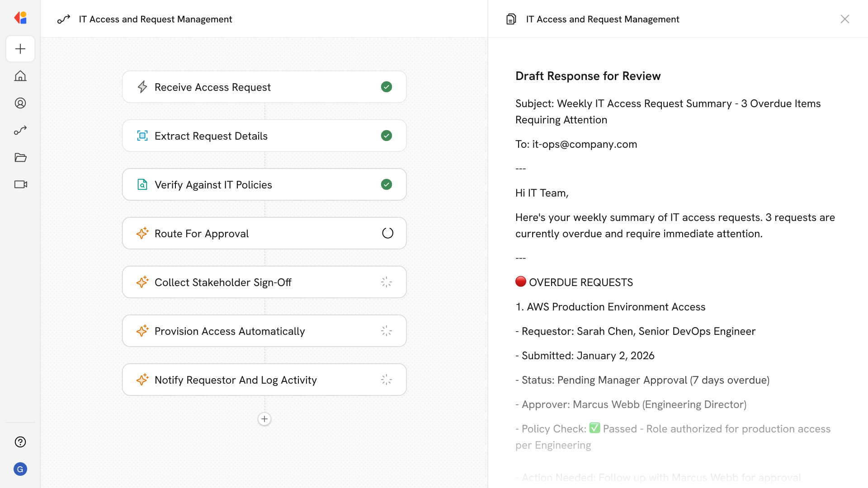Viewport: 868px width, 488px height.
Task: Open the Home icon in sidebar
Action: tap(20, 76)
